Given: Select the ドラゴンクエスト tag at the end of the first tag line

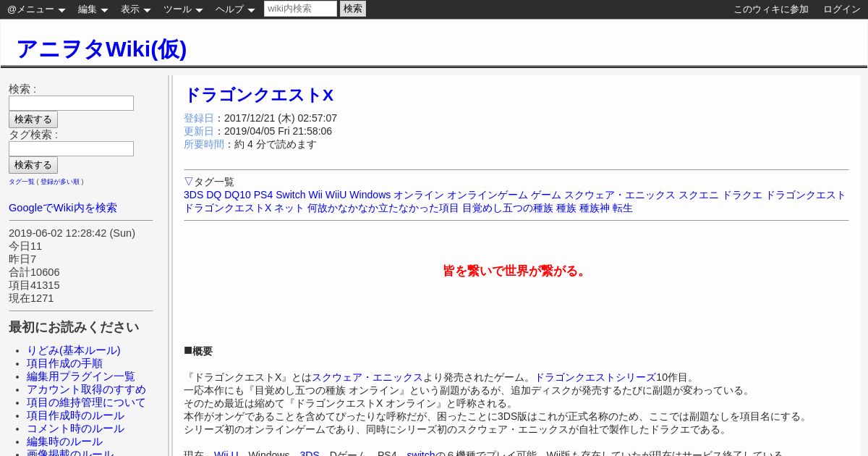Looking at the screenshot, I should click(x=806, y=195).
